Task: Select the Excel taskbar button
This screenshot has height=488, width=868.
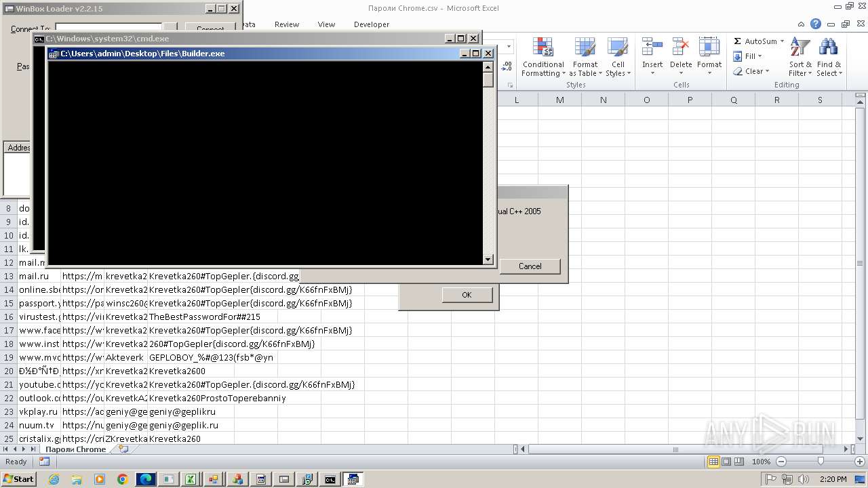Action: 191,479
